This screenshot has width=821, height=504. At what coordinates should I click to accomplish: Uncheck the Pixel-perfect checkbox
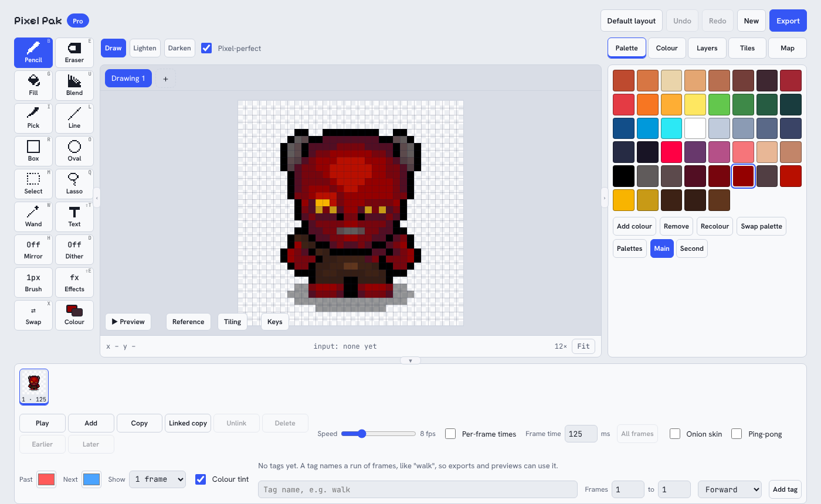coord(206,48)
